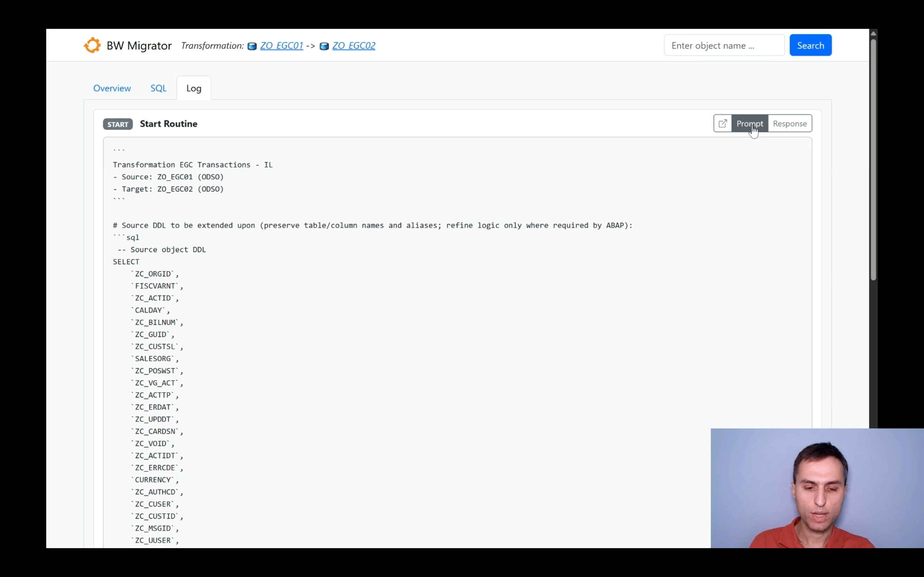Switch the log view to Prompt
Image resolution: width=924 pixels, height=577 pixels.
749,124
